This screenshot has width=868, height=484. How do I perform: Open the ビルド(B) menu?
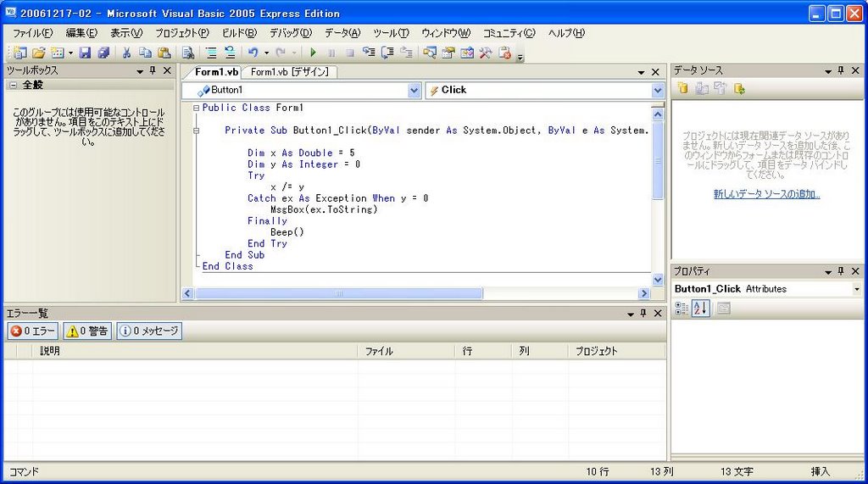click(240, 33)
